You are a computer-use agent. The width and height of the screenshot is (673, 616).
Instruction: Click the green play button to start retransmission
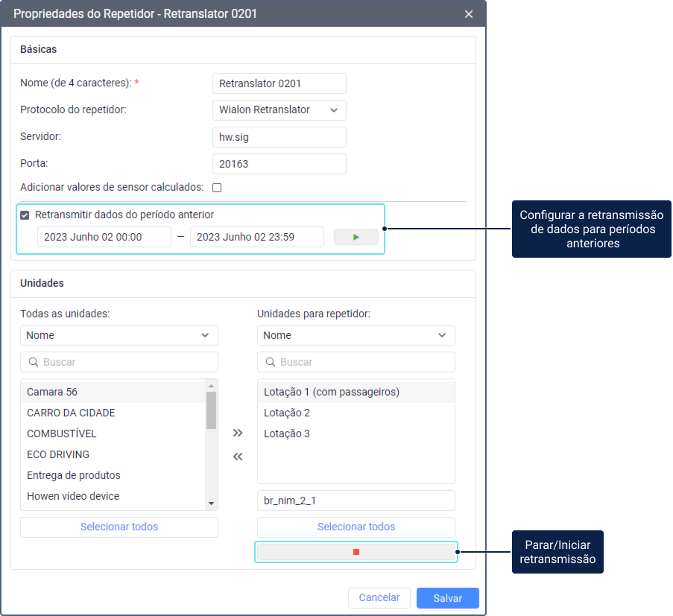click(x=356, y=237)
